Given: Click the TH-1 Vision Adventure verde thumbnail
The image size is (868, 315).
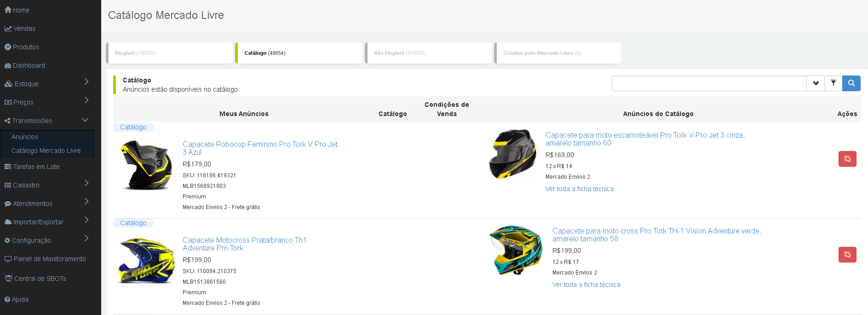Looking at the screenshot, I should [x=516, y=250].
